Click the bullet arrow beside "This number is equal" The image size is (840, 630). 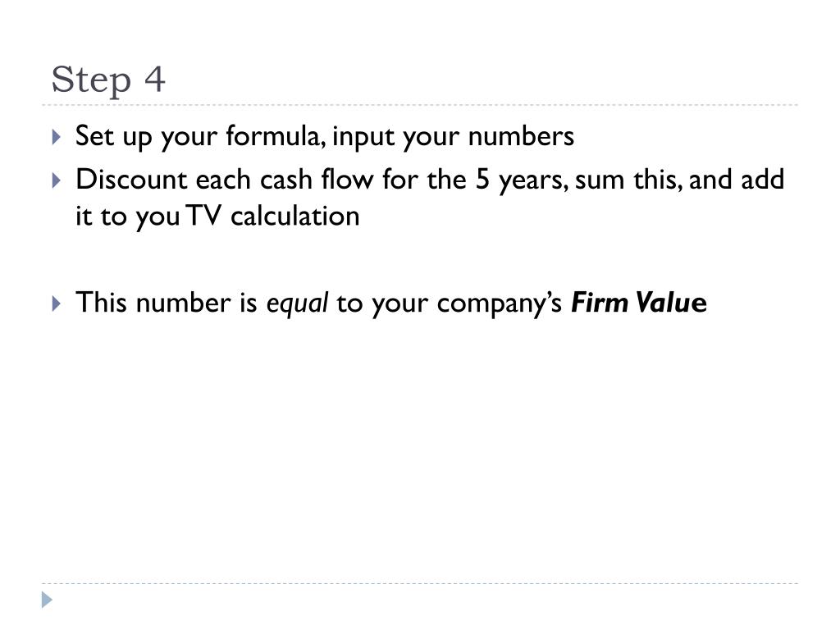coord(57,304)
